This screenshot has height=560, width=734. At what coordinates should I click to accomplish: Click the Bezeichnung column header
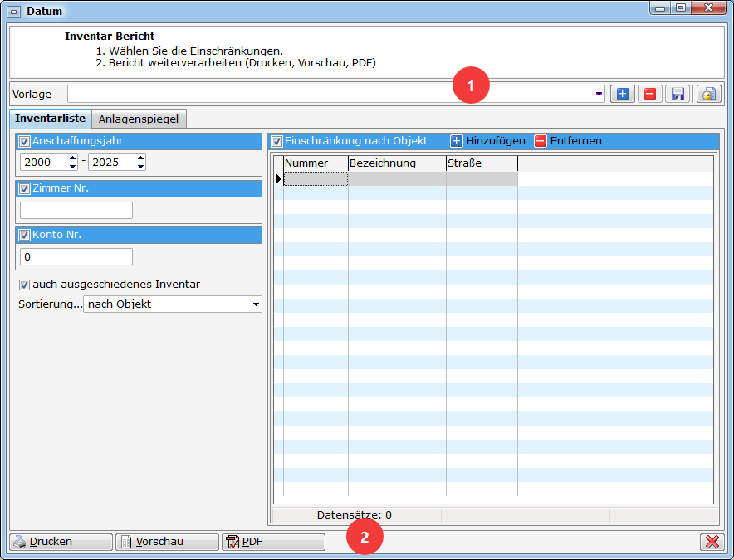[397, 163]
